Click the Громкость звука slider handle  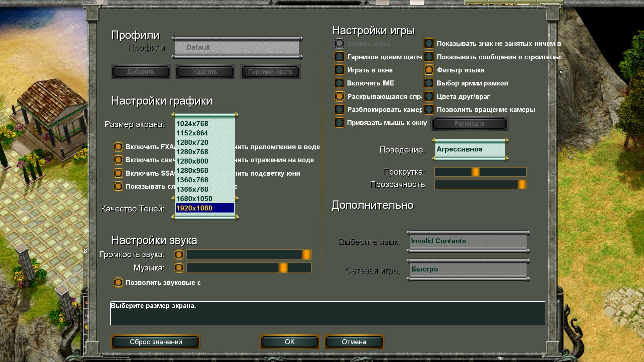306,255
